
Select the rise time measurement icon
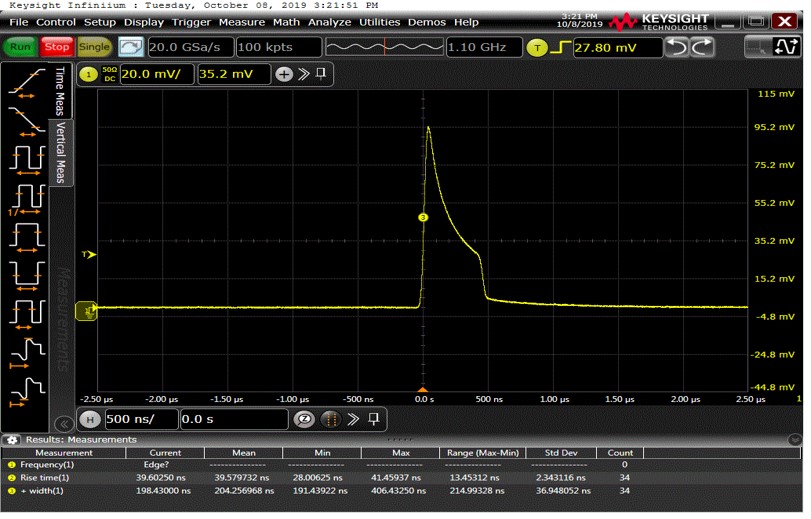click(x=26, y=84)
